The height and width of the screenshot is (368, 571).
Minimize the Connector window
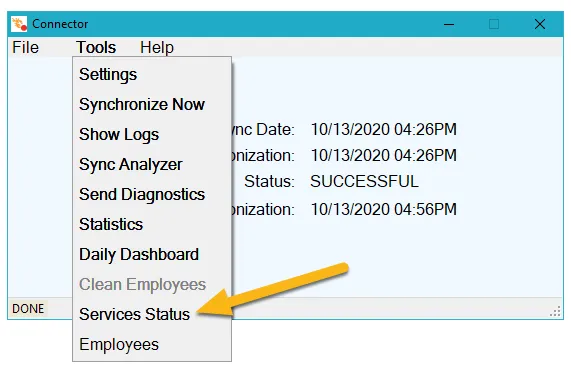[449, 24]
